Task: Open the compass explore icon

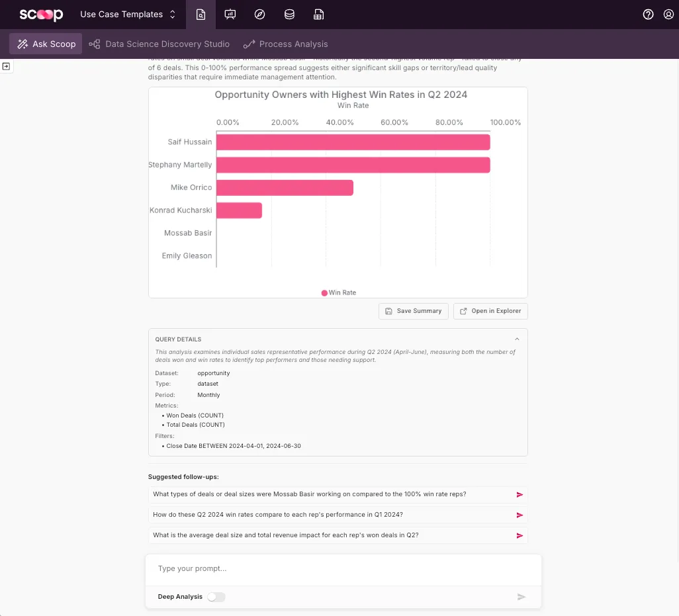Action: 259,14
